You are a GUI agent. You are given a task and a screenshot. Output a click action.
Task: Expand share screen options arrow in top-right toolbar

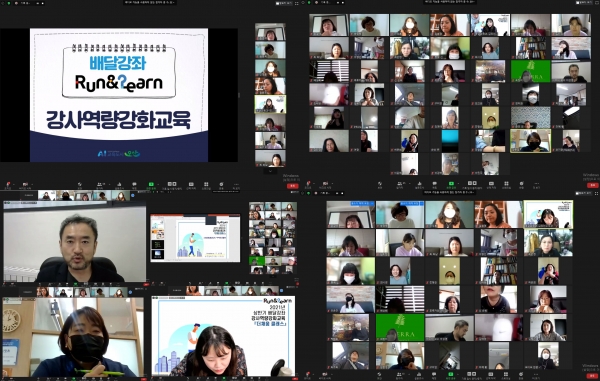(x=458, y=184)
